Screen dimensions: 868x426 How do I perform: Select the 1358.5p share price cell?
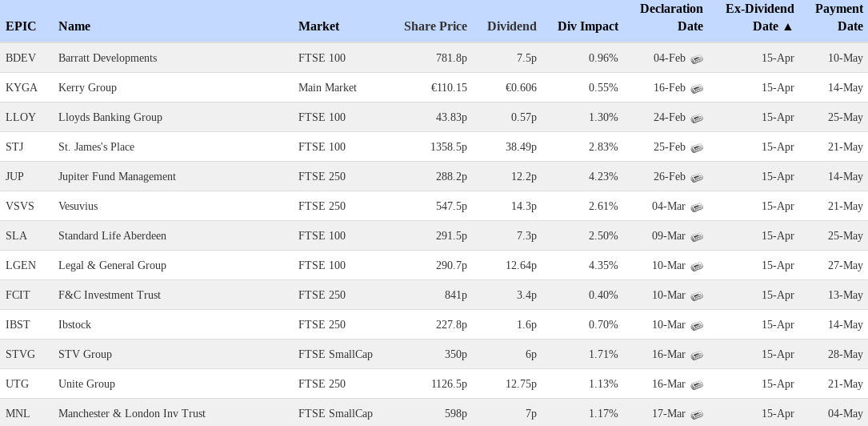pos(448,147)
